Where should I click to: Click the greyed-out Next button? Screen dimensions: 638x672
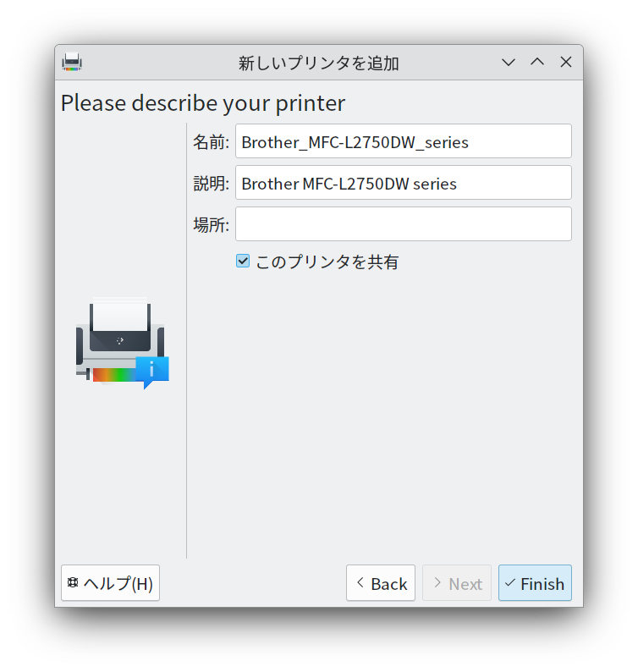coord(457,583)
